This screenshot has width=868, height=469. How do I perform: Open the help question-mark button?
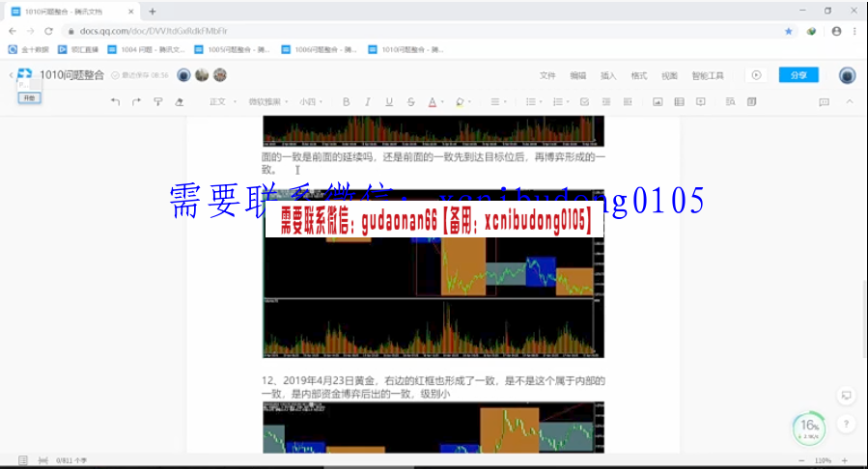click(846, 425)
